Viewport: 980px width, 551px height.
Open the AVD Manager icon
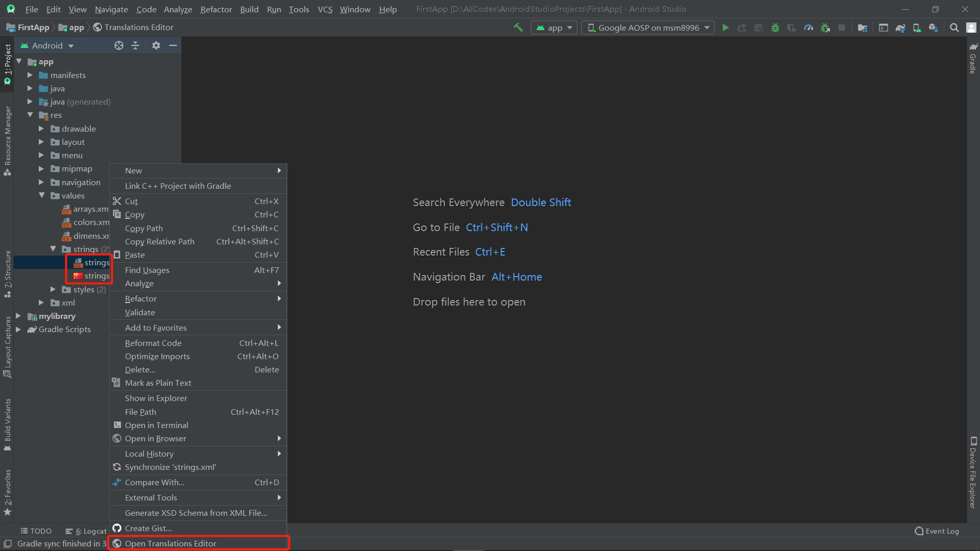tap(917, 28)
